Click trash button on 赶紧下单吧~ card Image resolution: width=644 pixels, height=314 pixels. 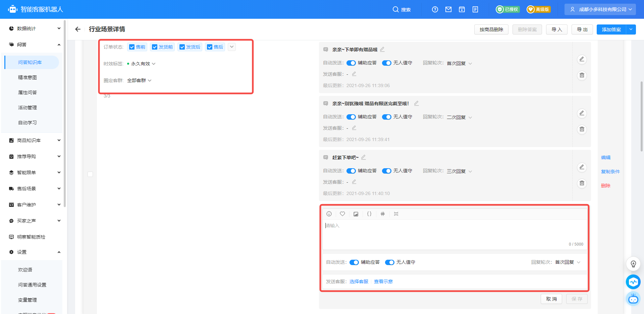click(582, 183)
